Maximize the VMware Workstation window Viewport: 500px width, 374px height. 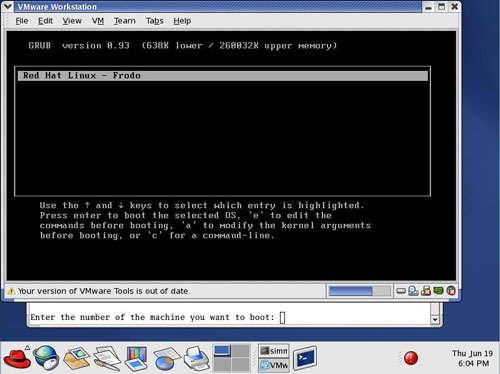click(442, 7)
